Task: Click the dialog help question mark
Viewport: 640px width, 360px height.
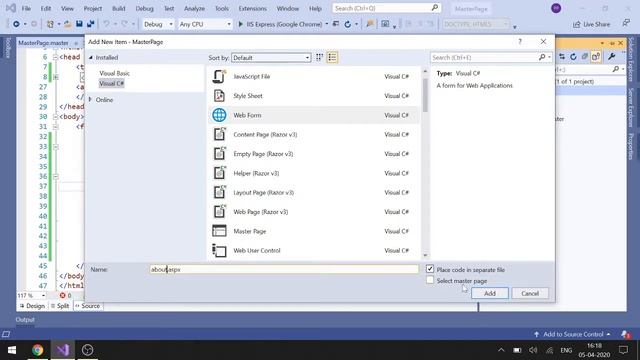Action: click(520, 42)
